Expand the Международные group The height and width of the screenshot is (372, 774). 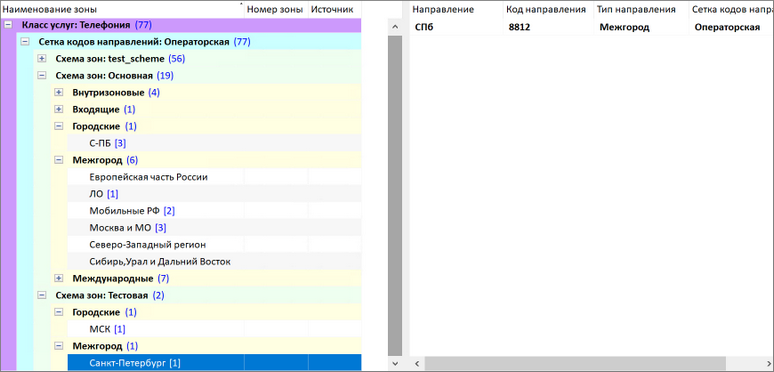click(59, 278)
